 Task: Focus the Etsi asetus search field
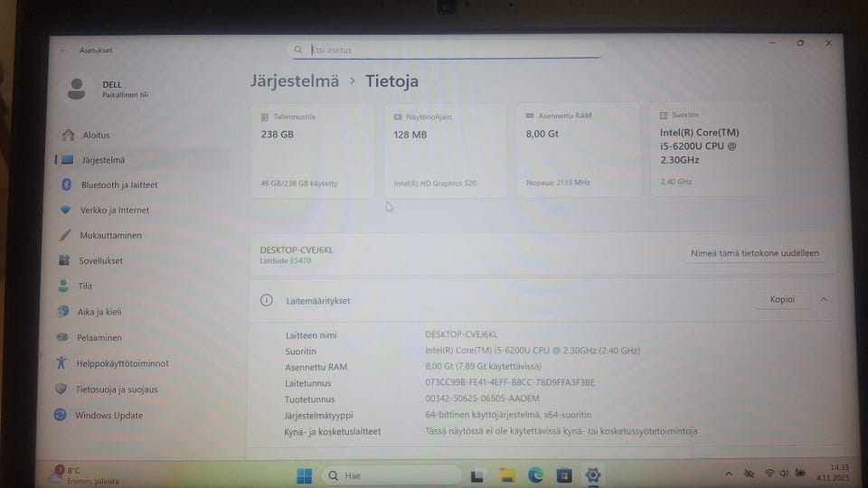tap(446, 50)
